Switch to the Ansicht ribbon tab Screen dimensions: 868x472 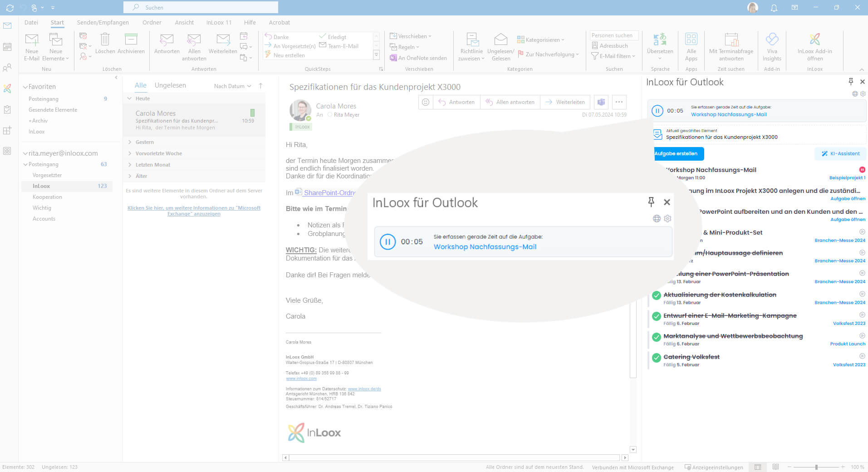(x=184, y=23)
